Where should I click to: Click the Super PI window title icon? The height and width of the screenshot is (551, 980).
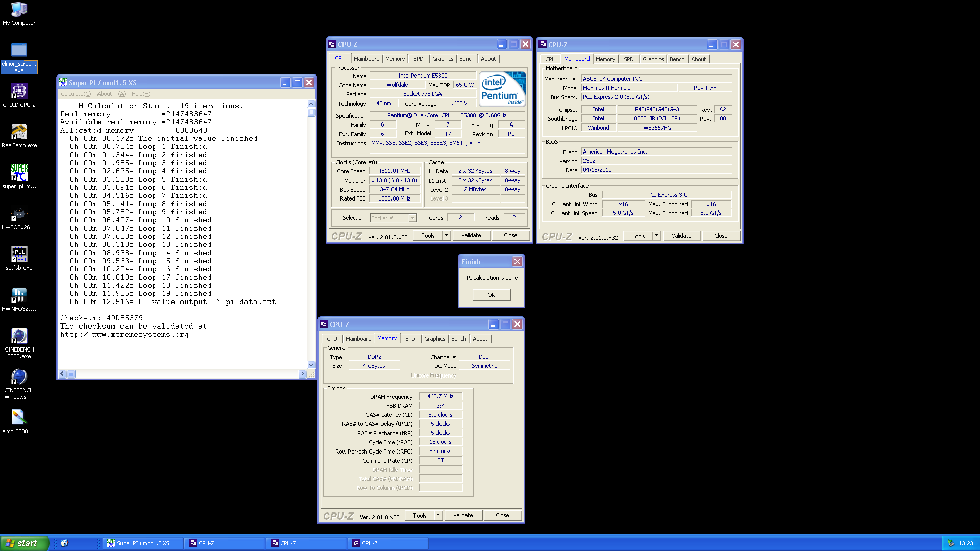point(63,83)
